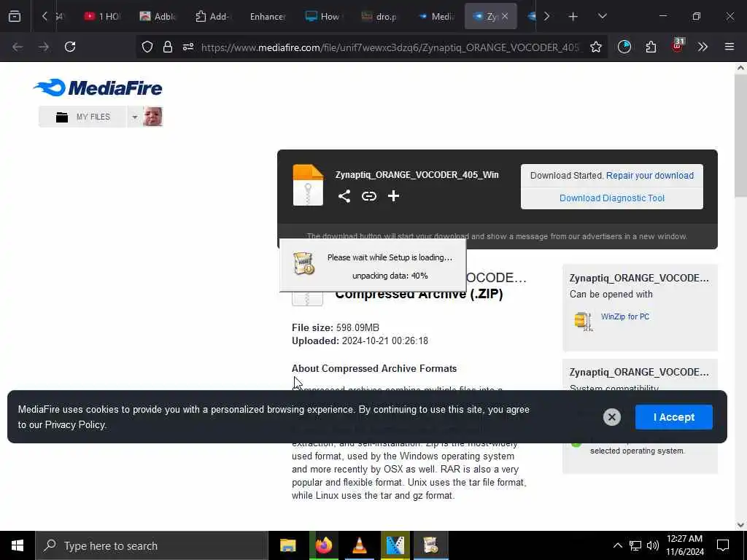This screenshot has width=747, height=560.
Task: Click About Compressed Archive Formats heading
Action: click(x=374, y=368)
